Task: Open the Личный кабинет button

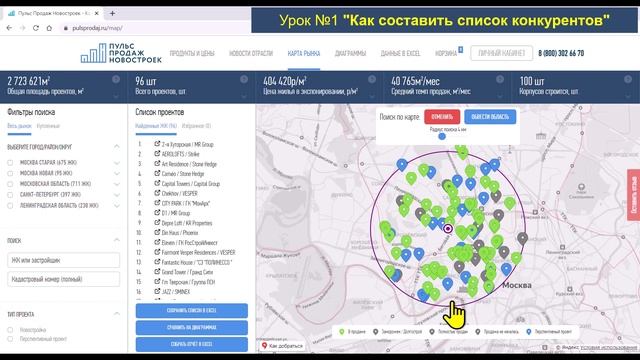Action: (x=501, y=53)
